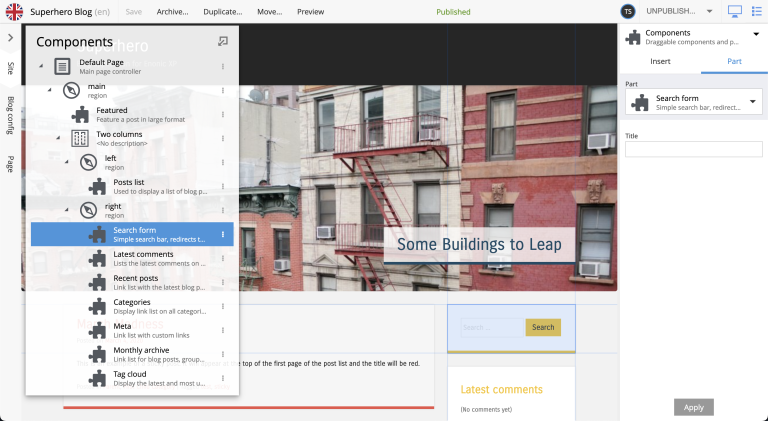The height and width of the screenshot is (421, 768).
Task: Click the Published status text
Action: 453,12
